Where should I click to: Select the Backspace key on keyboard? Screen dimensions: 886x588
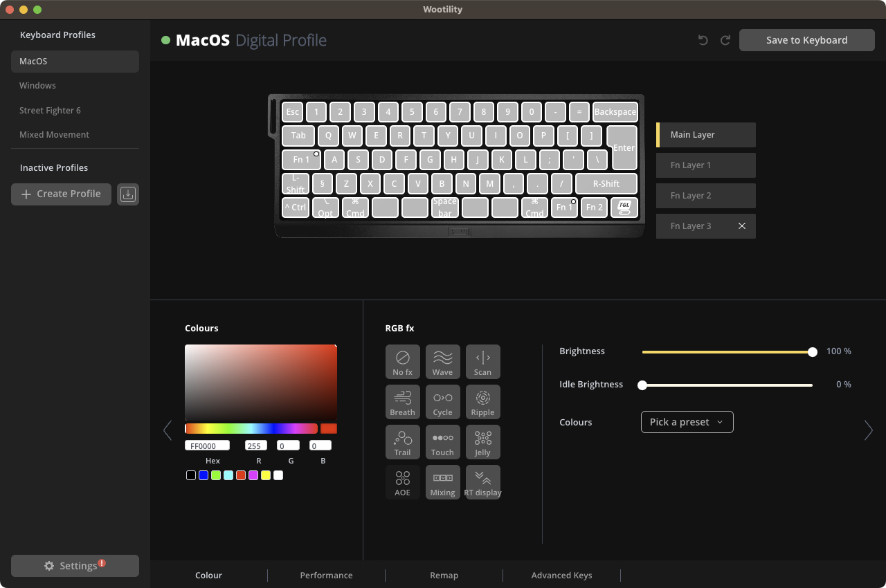(615, 112)
